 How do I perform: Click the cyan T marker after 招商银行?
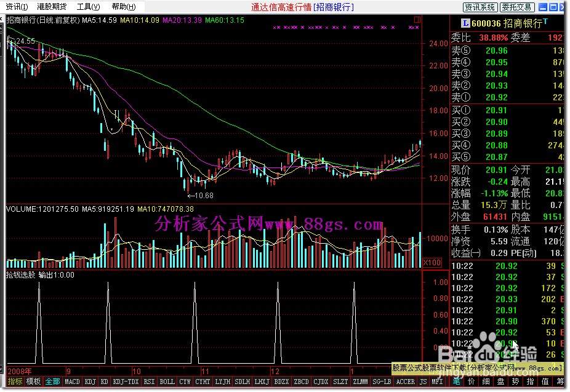(545, 22)
